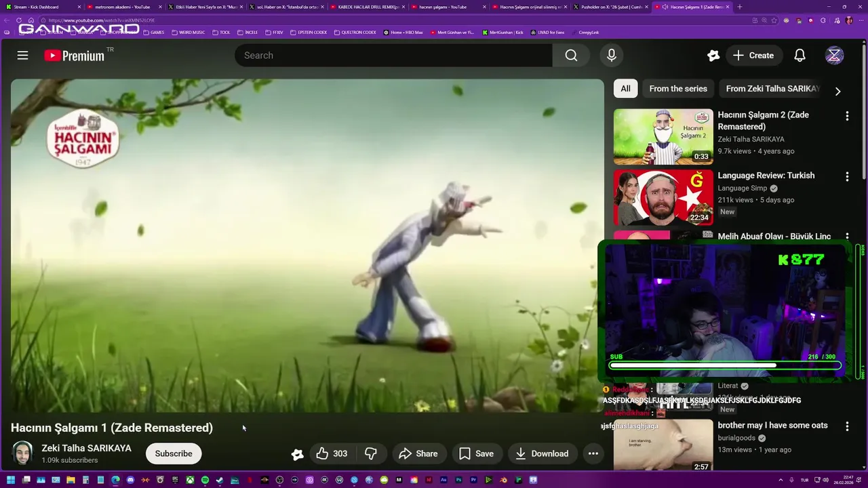The width and height of the screenshot is (868, 488).
Task: Go to YouTube Premium home logo
Action: click(x=75, y=56)
